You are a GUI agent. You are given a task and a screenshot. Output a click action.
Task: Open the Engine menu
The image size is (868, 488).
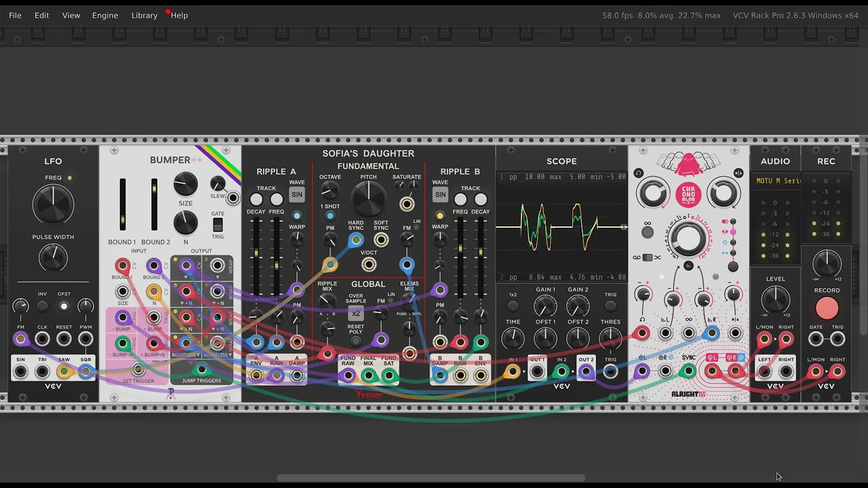(105, 15)
